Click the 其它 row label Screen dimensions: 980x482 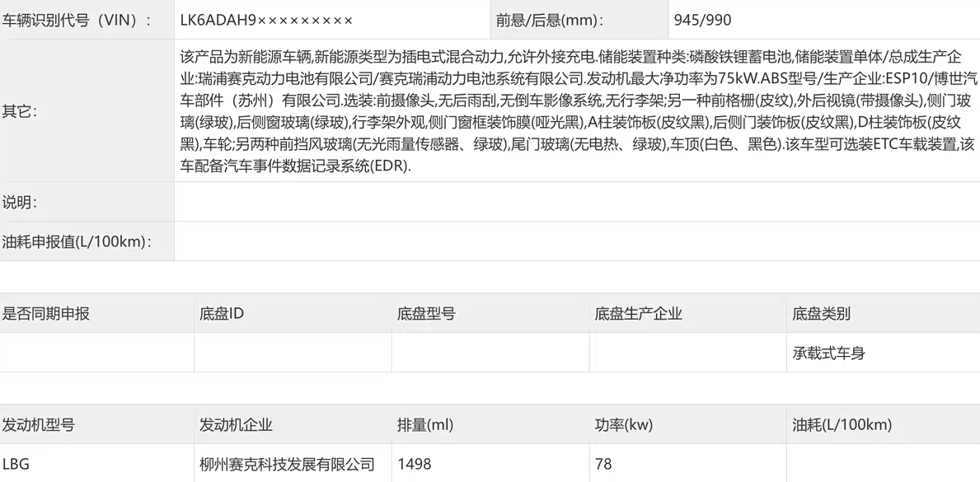click(19, 112)
